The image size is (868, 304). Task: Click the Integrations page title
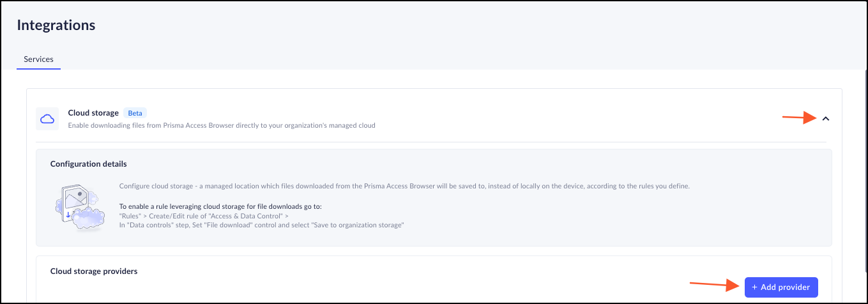56,25
